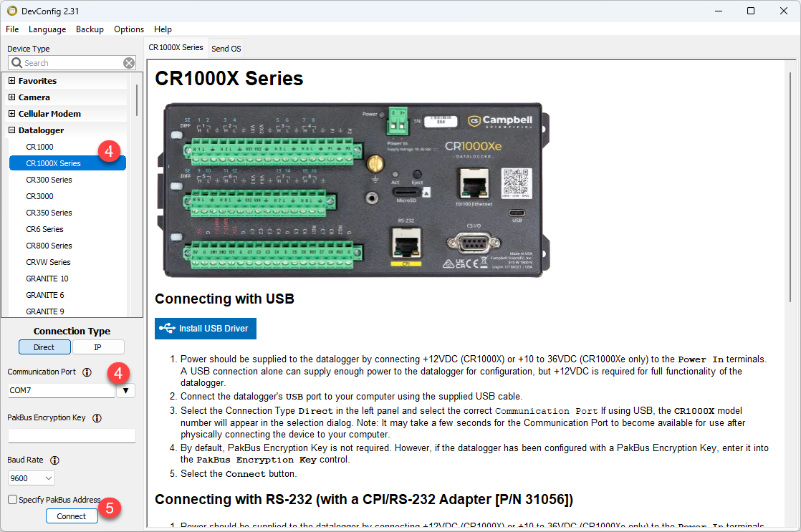The width and height of the screenshot is (801, 532).
Task: Click the DevConfig app icon in title bar
Action: 11,11
